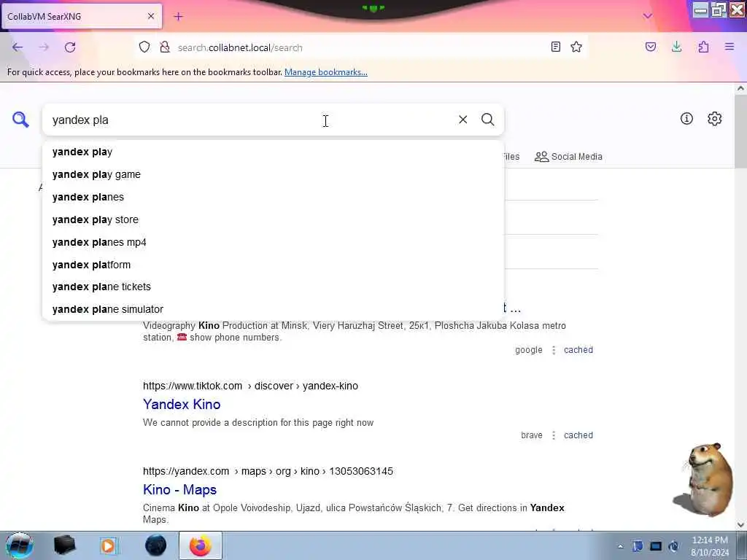Click the Firefox taskbar button

coord(201,545)
